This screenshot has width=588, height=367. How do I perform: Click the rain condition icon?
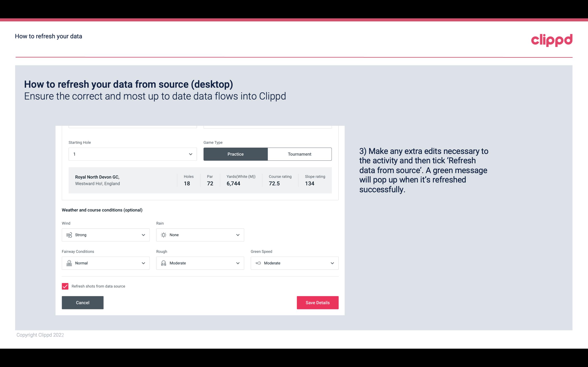163,235
